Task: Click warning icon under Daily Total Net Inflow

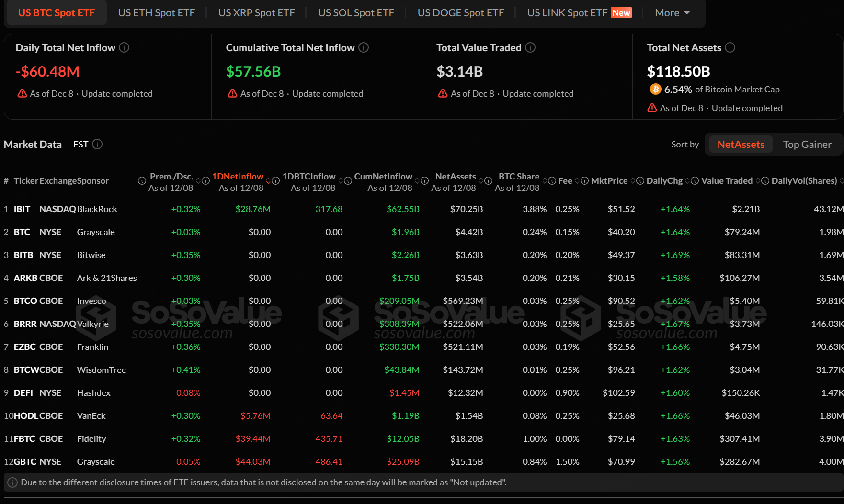Action: (x=22, y=93)
